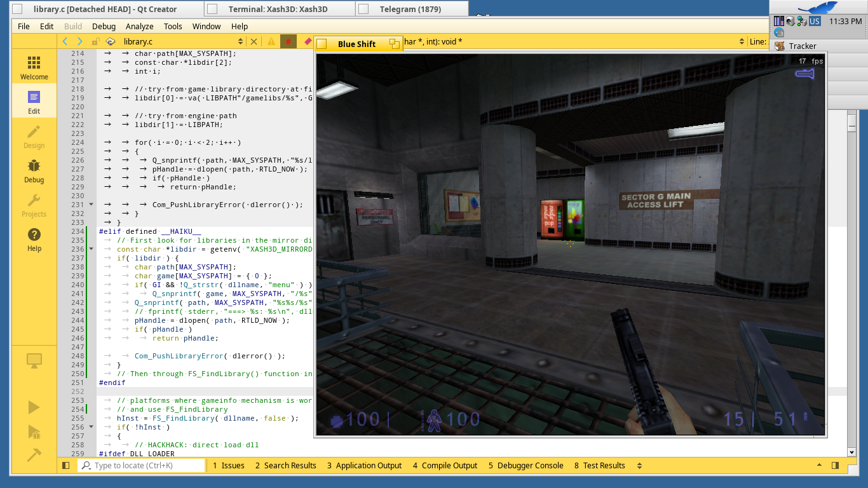The height and width of the screenshot is (488, 868).
Task: Show the Compile Output pane
Action: 445,466
